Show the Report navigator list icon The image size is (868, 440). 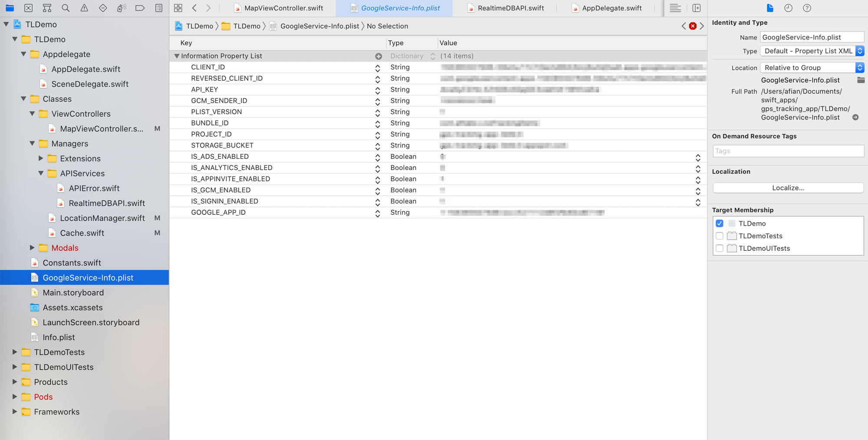(159, 8)
